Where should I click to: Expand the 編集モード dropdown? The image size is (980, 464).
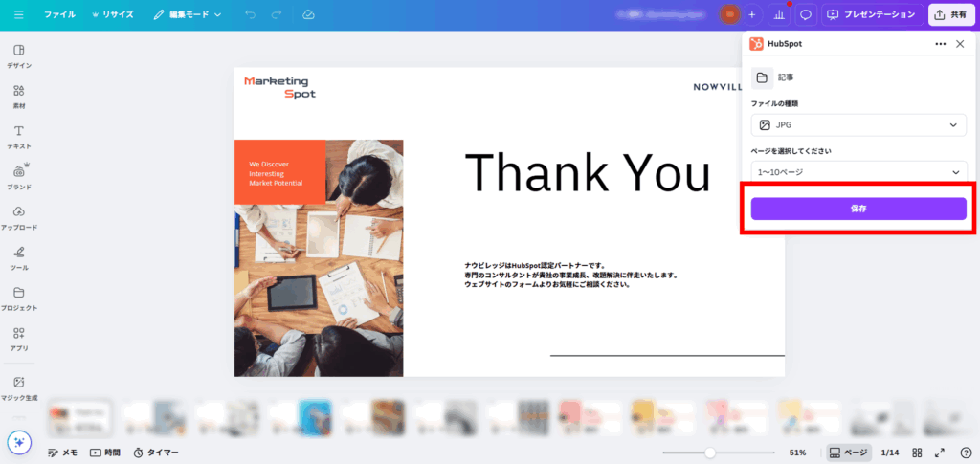(188, 14)
